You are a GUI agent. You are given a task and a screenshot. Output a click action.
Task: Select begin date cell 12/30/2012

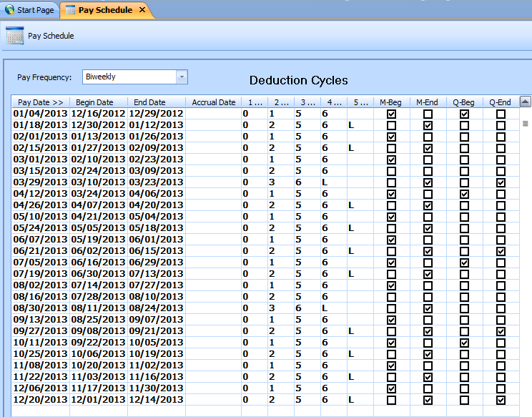tap(99, 125)
